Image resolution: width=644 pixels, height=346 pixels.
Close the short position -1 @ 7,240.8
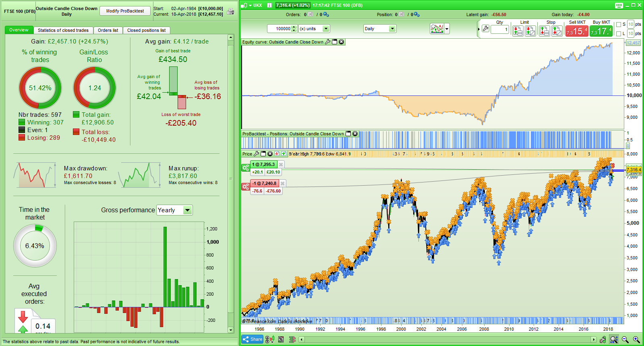(283, 183)
